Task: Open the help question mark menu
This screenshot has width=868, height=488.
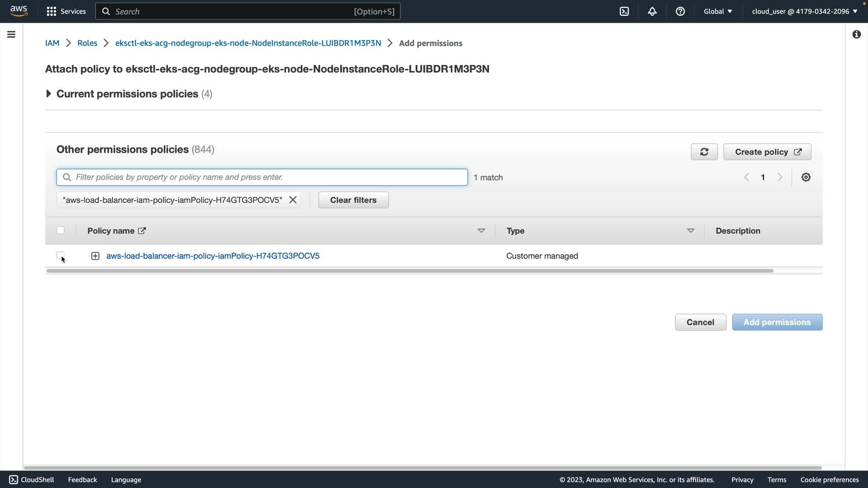Action: click(680, 11)
